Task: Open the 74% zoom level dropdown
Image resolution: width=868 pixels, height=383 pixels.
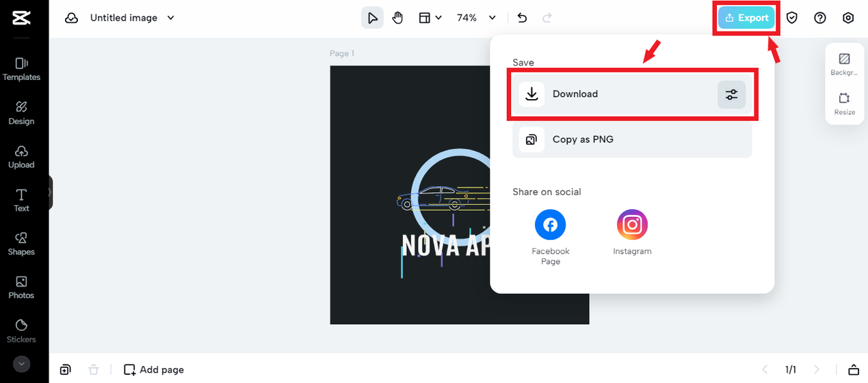Action: (x=476, y=18)
